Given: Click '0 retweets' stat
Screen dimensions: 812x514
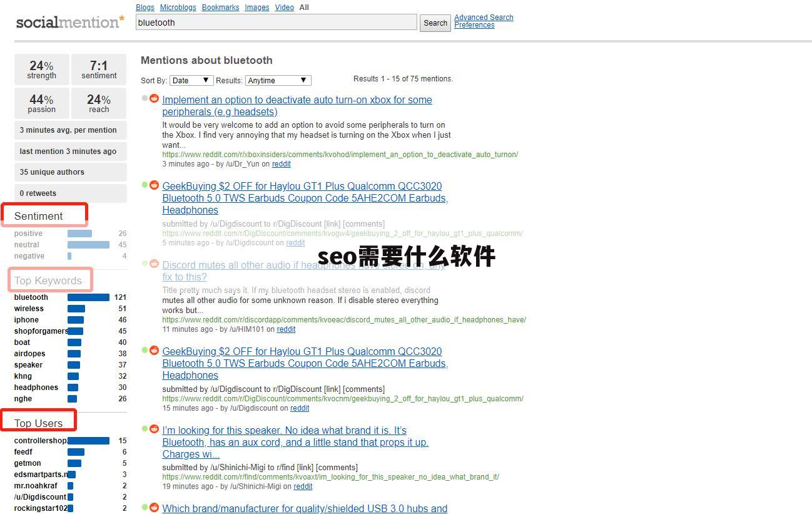Looking at the screenshot, I should pos(70,193).
